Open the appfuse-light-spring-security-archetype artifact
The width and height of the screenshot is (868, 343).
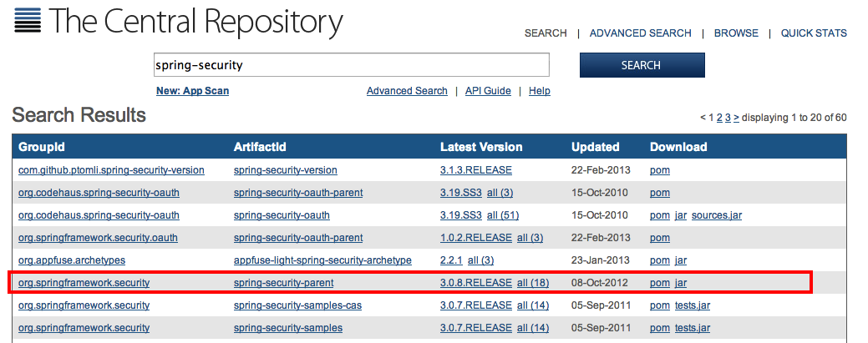pyautogui.click(x=322, y=260)
